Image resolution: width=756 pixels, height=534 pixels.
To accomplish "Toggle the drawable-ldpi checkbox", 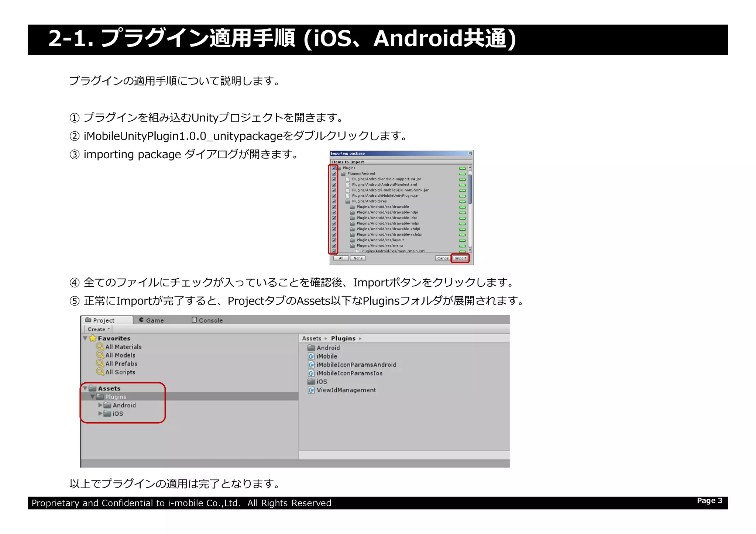I will (334, 218).
